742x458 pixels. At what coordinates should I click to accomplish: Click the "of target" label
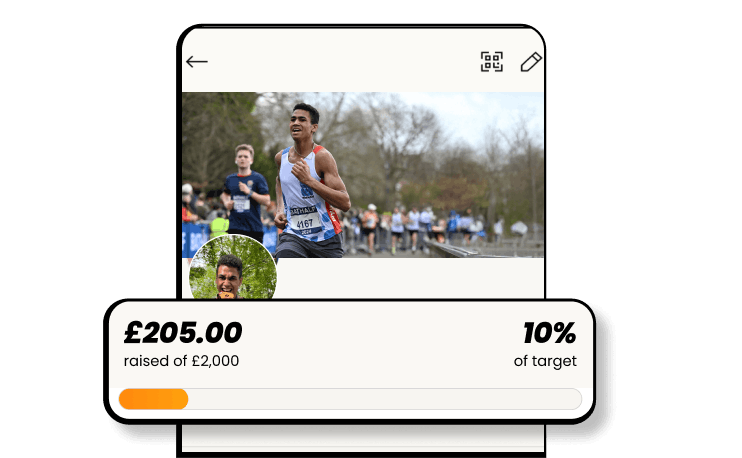coord(545,361)
